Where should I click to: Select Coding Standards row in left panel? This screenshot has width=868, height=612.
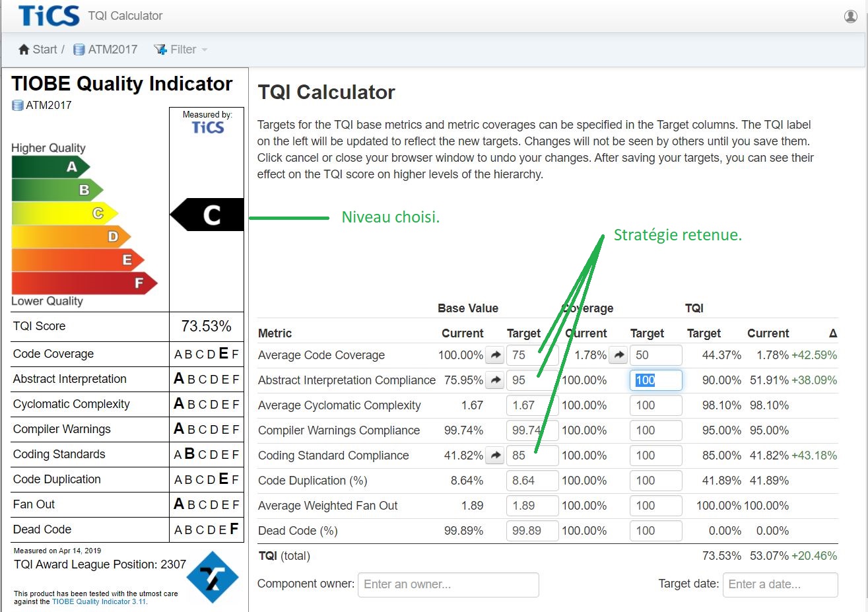127,454
